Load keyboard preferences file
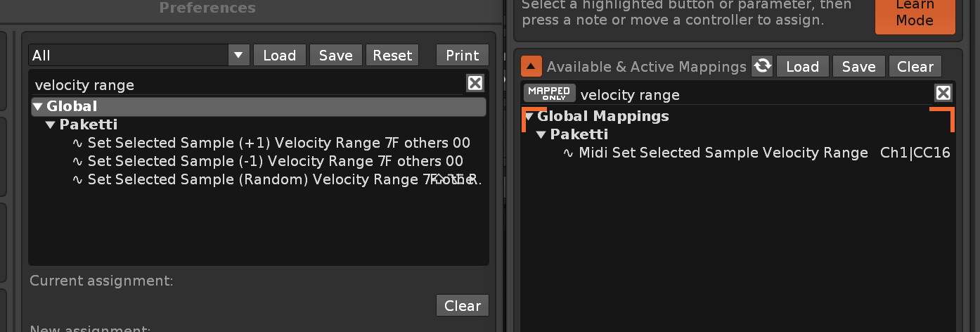Screen dimensions: 980x332 click(x=279, y=55)
